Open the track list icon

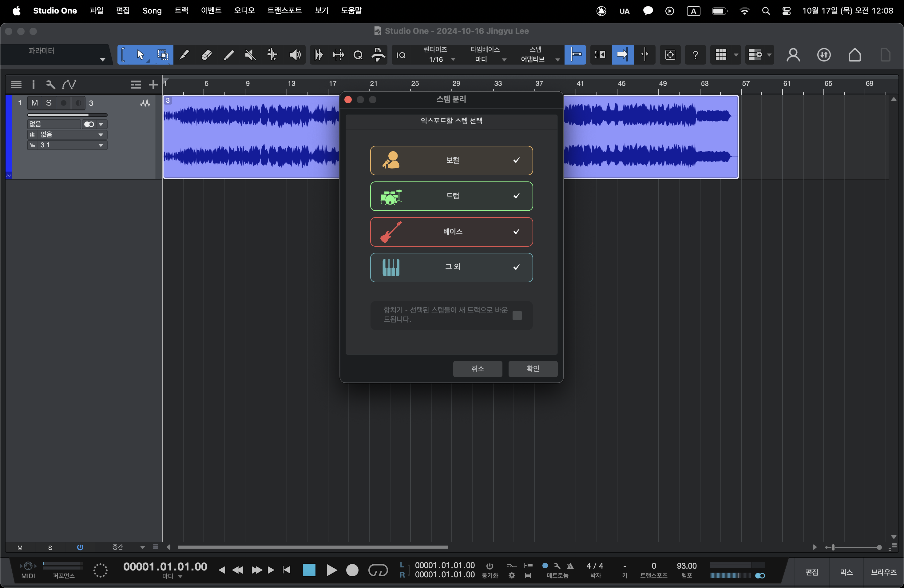coord(16,84)
